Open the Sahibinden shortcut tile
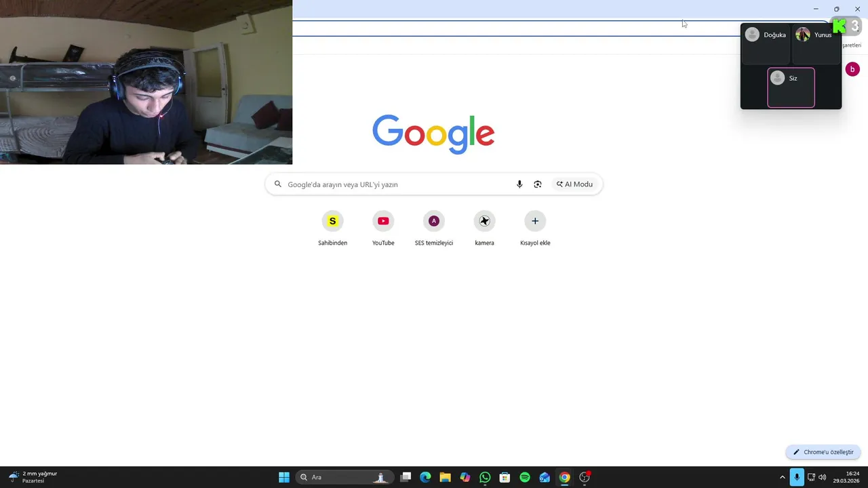The image size is (868, 488). (332, 228)
